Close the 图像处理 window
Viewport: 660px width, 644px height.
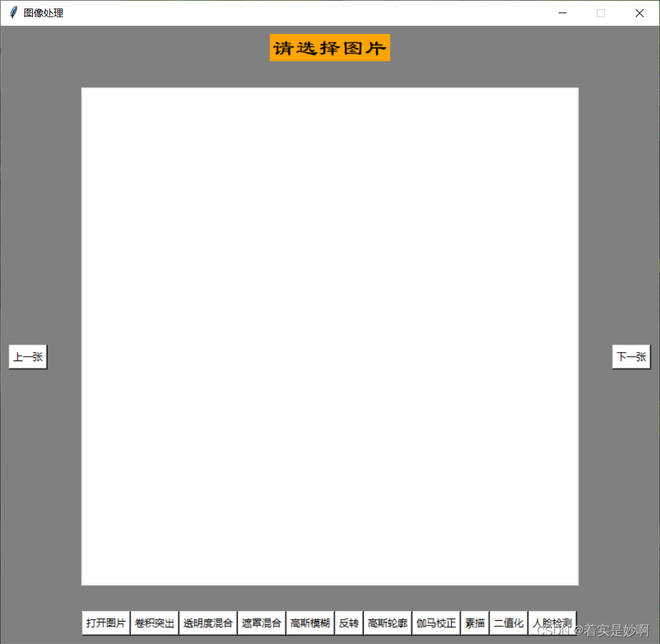click(x=640, y=13)
